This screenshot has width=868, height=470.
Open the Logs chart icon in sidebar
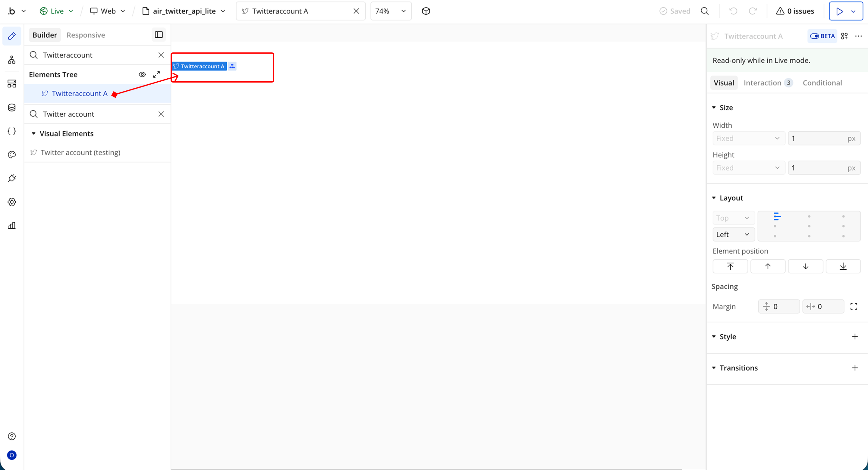[x=12, y=225]
